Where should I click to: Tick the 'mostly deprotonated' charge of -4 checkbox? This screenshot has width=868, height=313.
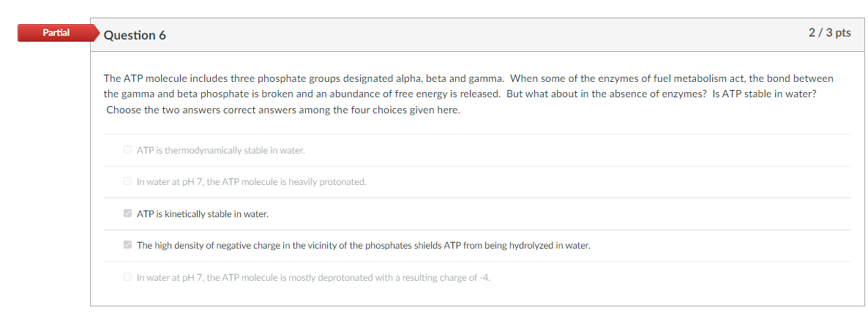click(x=128, y=277)
